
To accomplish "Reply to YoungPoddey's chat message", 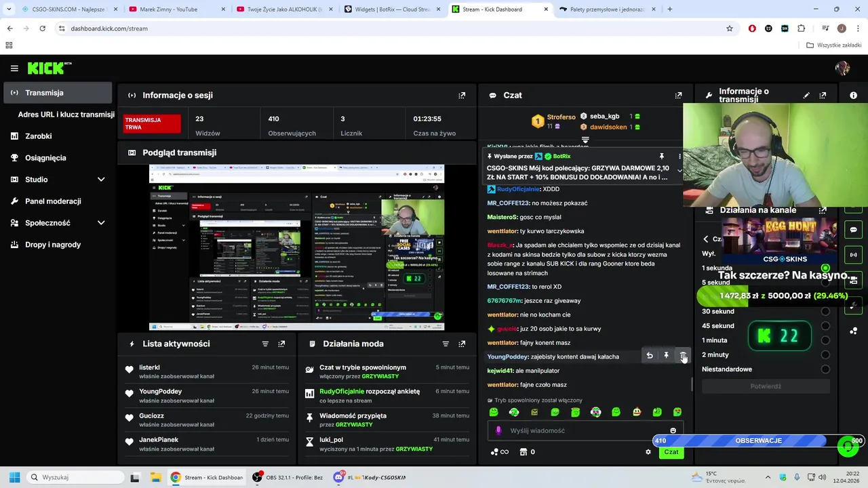I will (x=650, y=356).
